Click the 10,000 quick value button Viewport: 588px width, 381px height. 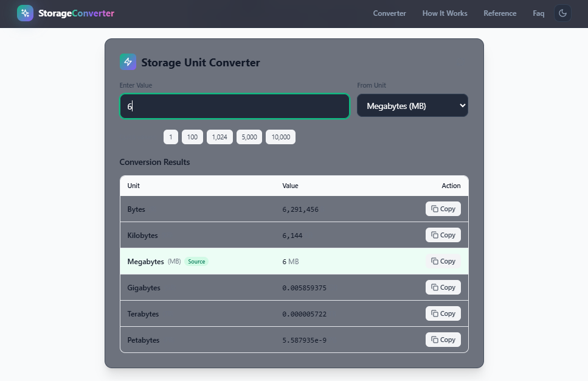tap(280, 137)
